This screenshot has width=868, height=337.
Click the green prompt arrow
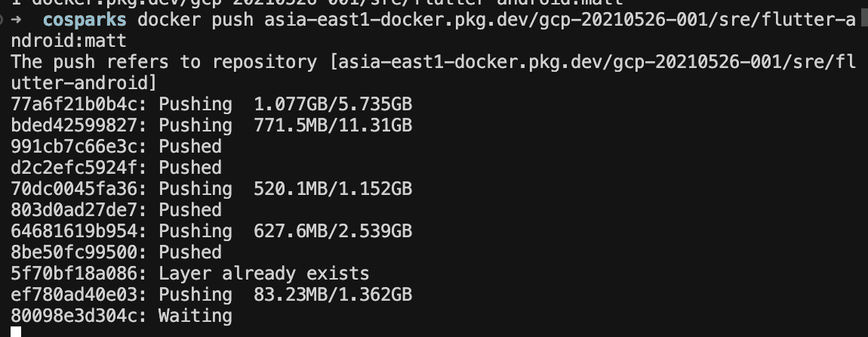click(17, 19)
